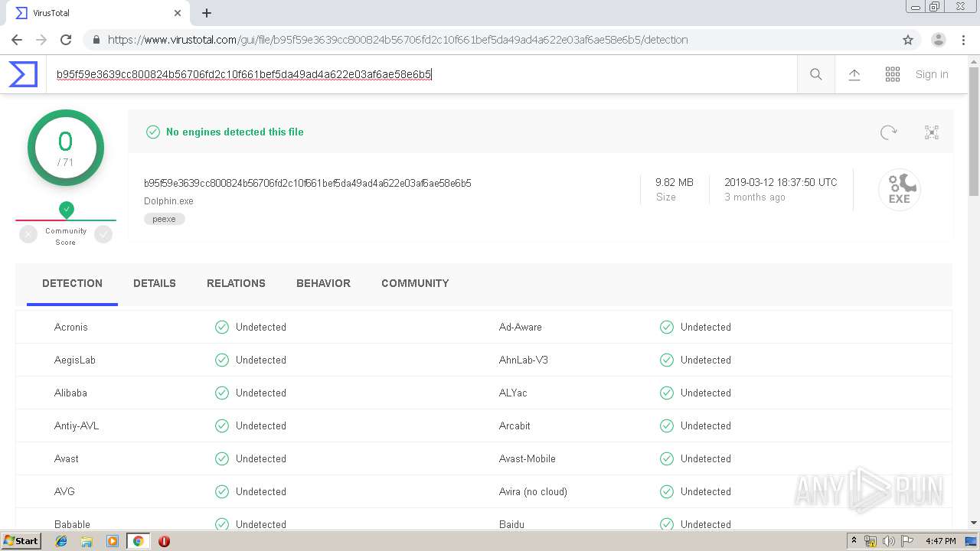Vote harmless with the check community icon
The width and height of the screenshot is (980, 551).
pos(103,235)
